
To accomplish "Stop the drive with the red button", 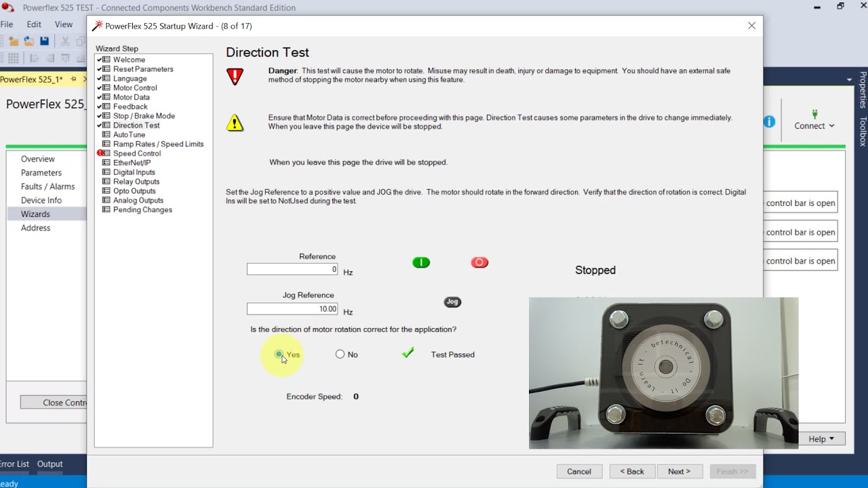I will (479, 262).
